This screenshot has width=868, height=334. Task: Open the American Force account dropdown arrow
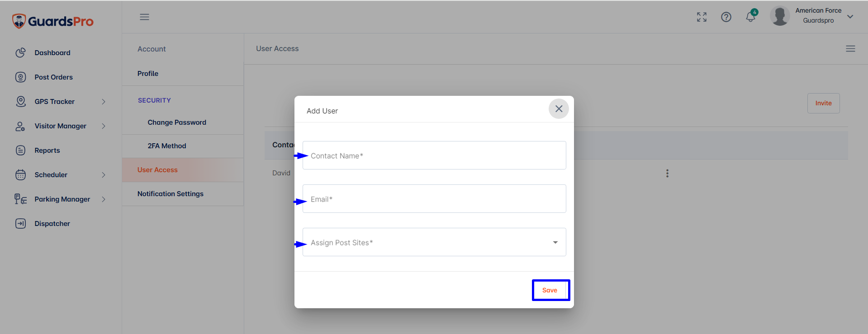(x=850, y=17)
